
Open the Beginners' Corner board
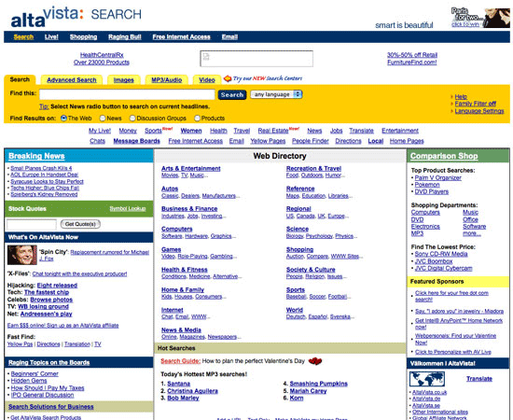[x=35, y=373]
